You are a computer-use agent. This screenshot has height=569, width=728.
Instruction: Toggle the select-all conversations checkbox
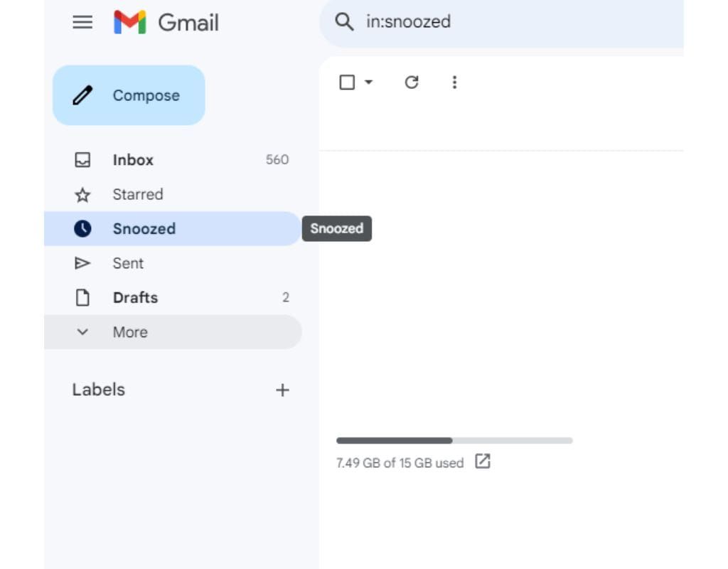[x=346, y=82]
